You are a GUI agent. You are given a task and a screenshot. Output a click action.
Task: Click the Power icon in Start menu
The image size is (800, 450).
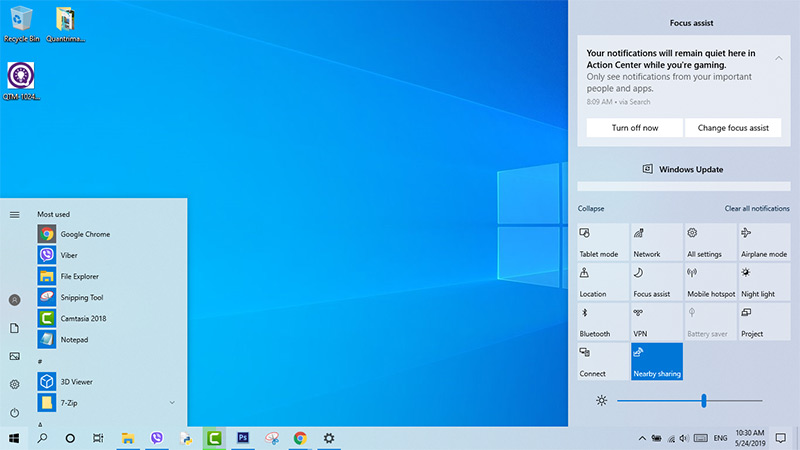tap(14, 413)
